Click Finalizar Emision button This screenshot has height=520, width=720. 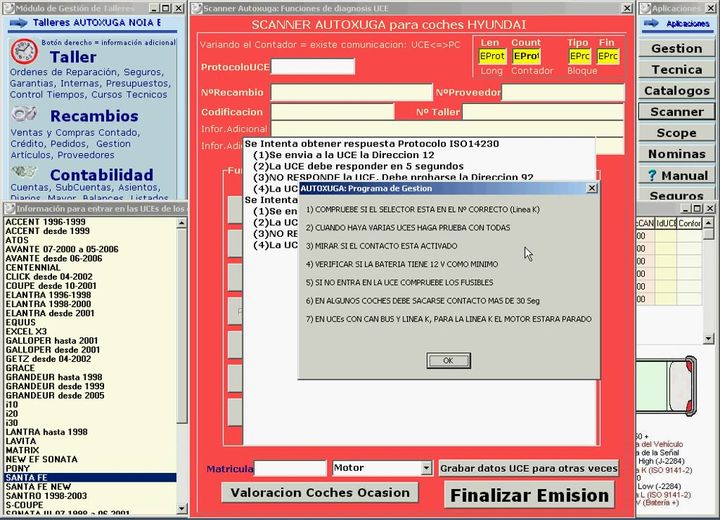(529, 495)
